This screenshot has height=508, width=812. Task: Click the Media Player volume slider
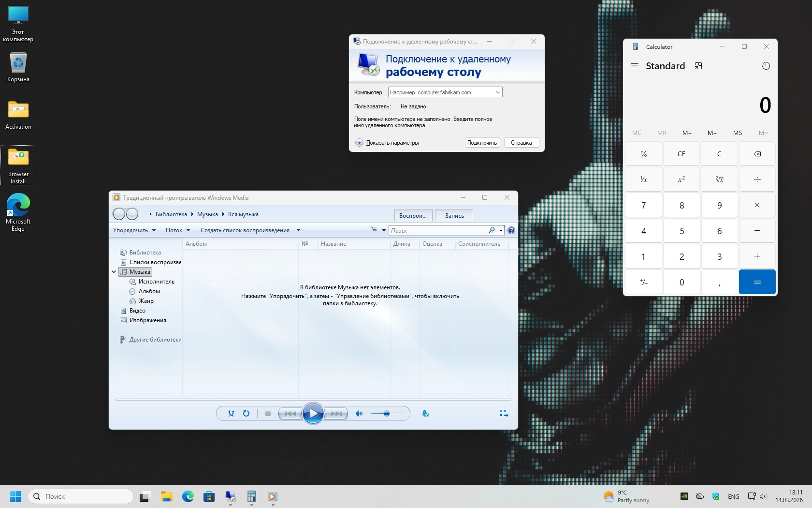click(387, 414)
